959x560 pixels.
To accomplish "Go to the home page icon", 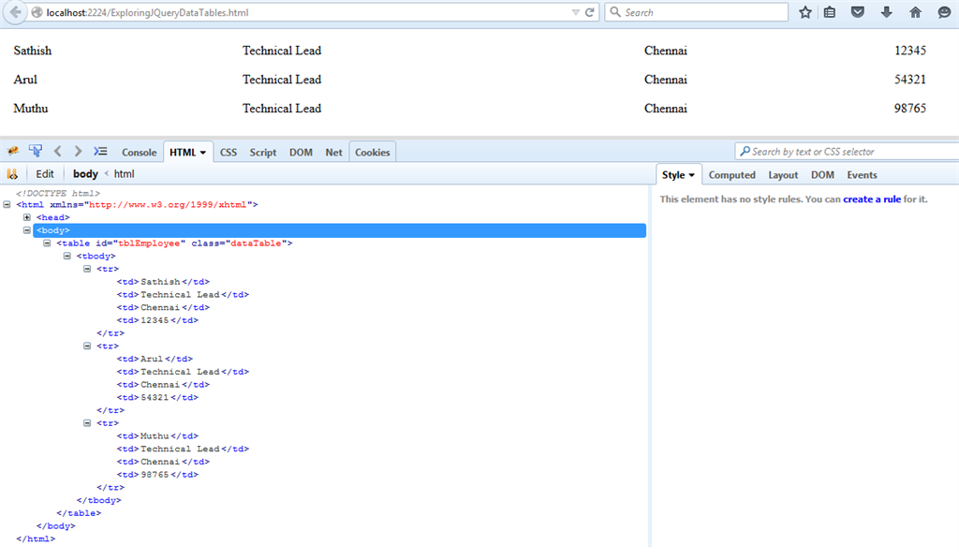I will [x=915, y=12].
